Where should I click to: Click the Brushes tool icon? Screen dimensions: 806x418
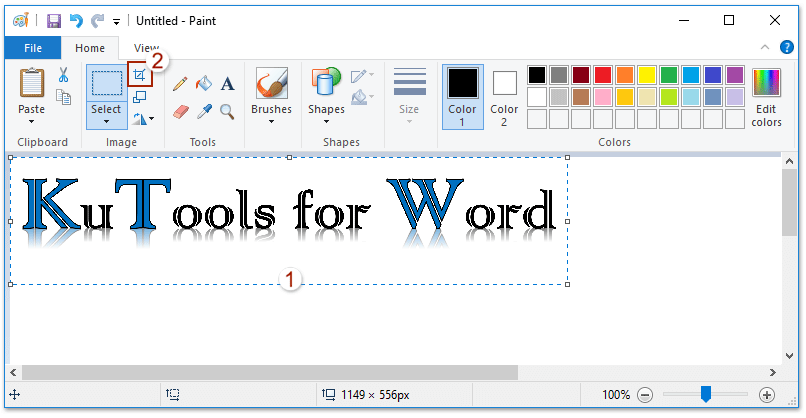(x=272, y=83)
